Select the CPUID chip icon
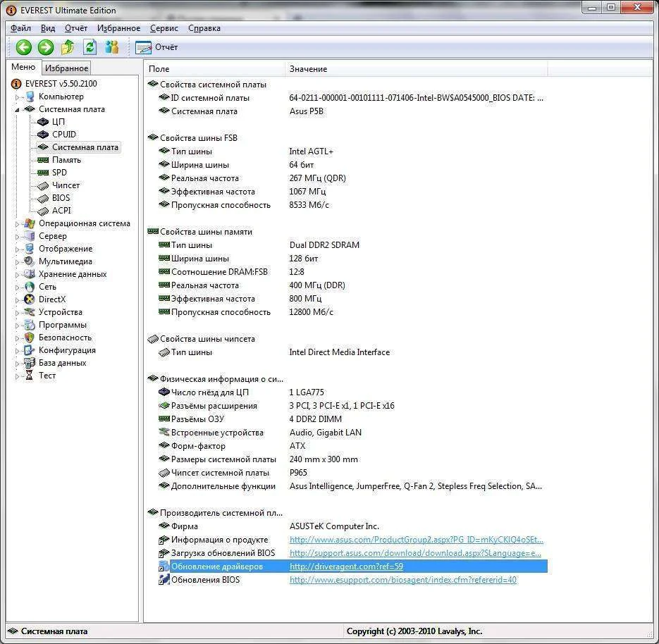The width and height of the screenshot is (659, 644). tap(43, 135)
